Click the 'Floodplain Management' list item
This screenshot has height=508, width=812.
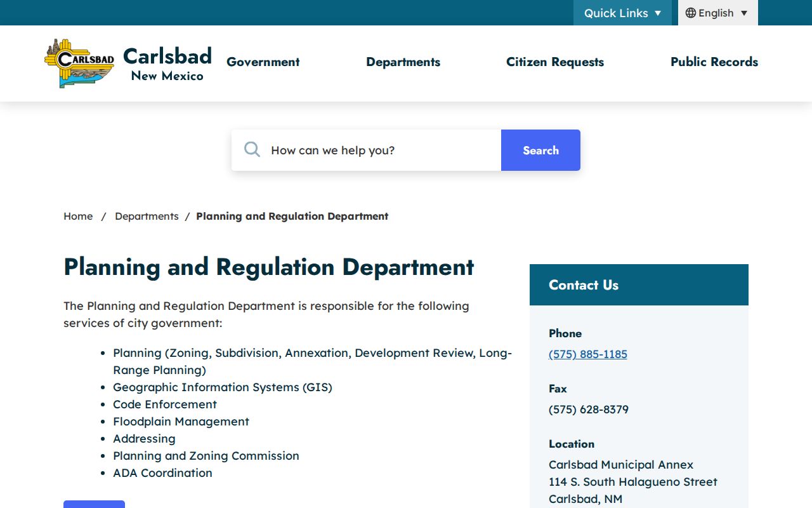181,422
